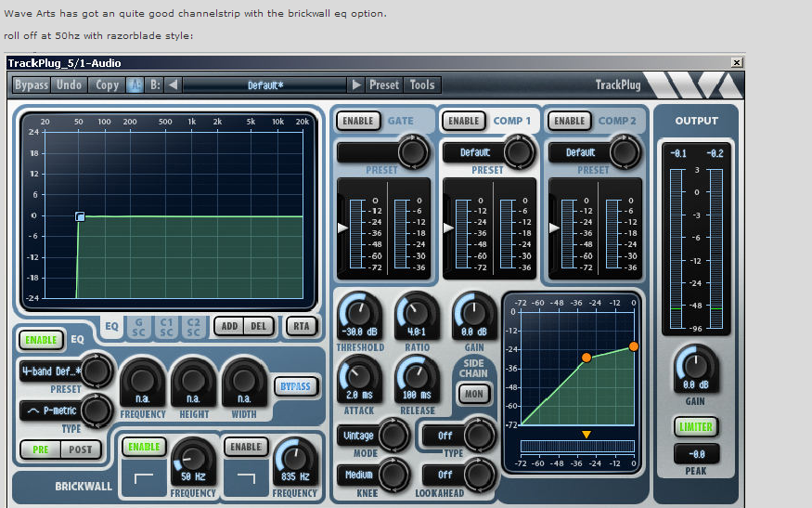812x508 pixels.
Task: Click the Threshold knob showing -30.0 dB
Action: point(359,314)
